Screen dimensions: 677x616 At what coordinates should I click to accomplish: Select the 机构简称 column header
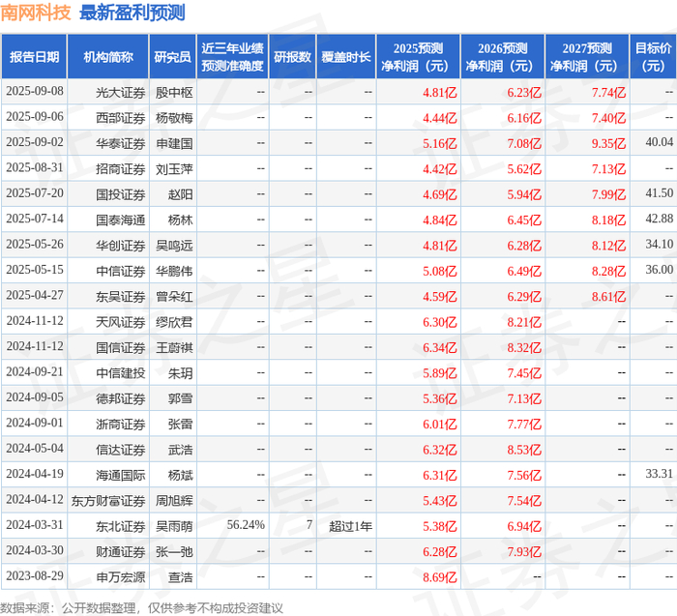(x=108, y=57)
